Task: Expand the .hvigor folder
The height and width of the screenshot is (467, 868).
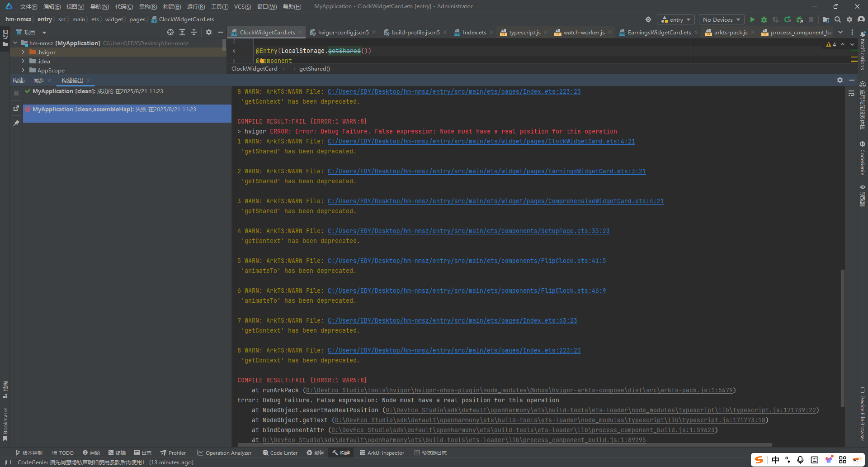Action: click(x=23, y=52)
